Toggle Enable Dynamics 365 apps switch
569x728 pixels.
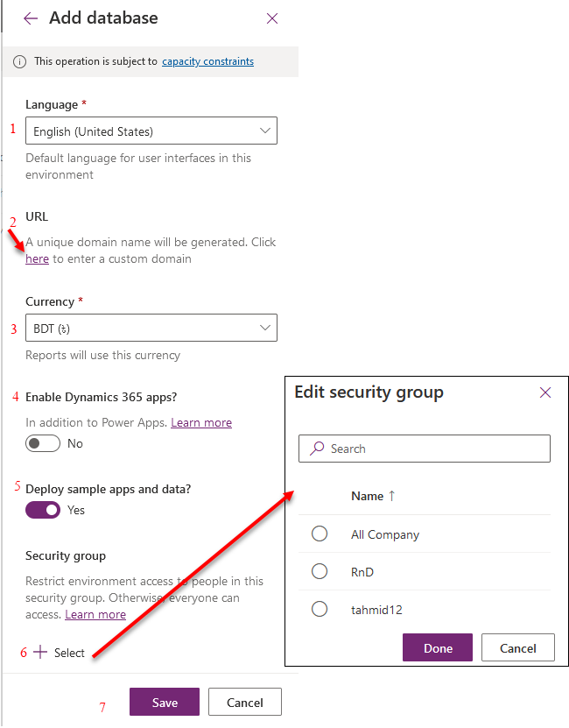coord(43,443)
